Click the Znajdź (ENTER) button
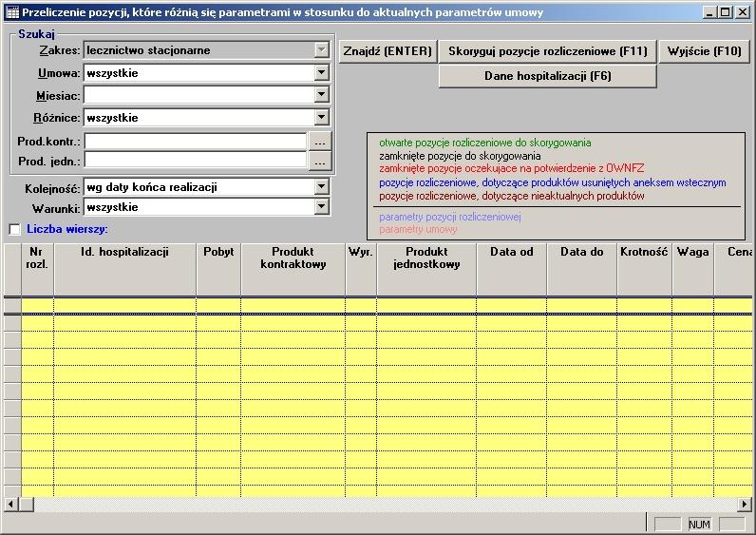The width and height of the screenshot is (756, 535). [387, 51]
